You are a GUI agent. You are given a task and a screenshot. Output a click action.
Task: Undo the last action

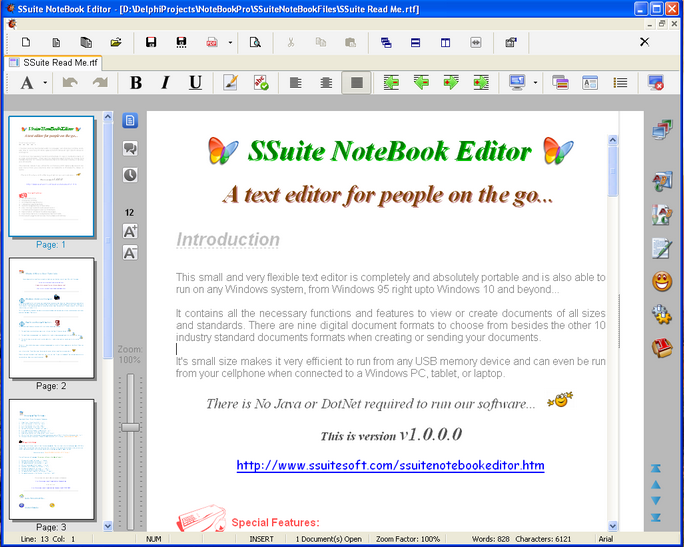70,82
